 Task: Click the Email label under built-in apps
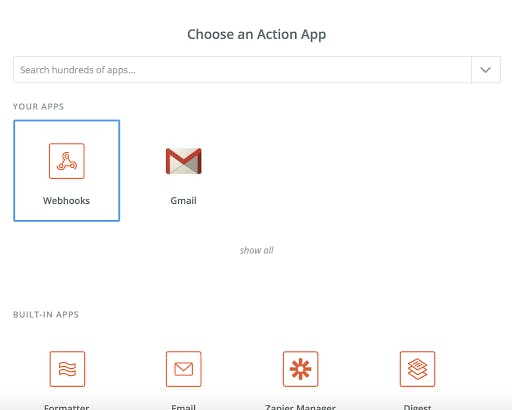pyautogui.click(x=183, y=407)
